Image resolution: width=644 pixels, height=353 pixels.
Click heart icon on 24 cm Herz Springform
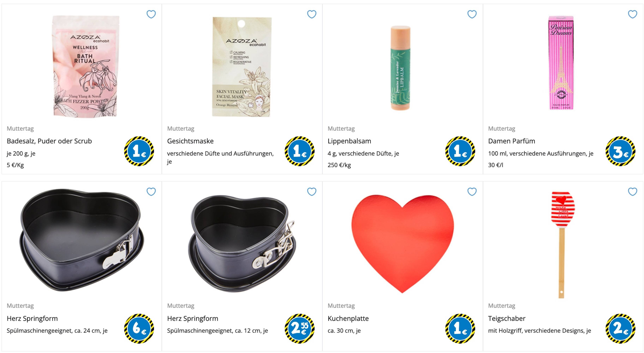151,192
